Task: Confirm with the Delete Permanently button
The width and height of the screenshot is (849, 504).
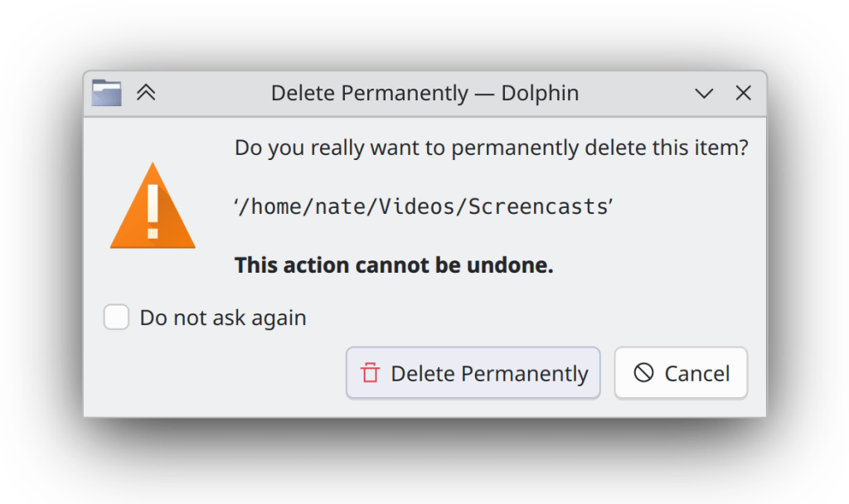Action: coord(473,373)
